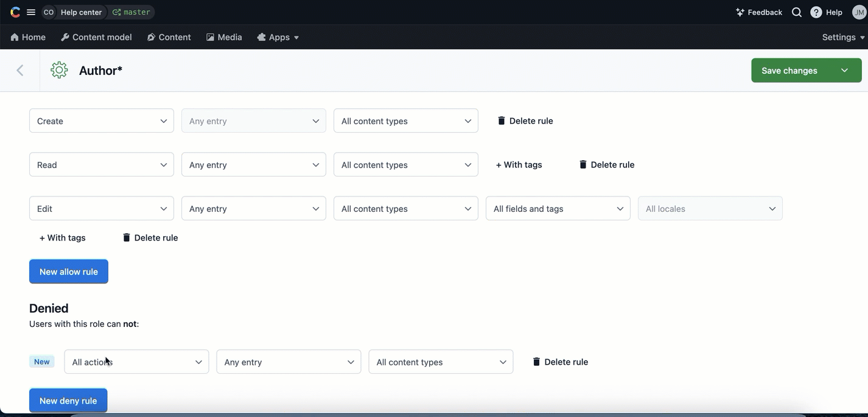Click New allow rule button
868x417 pixels.
point(69,272)
